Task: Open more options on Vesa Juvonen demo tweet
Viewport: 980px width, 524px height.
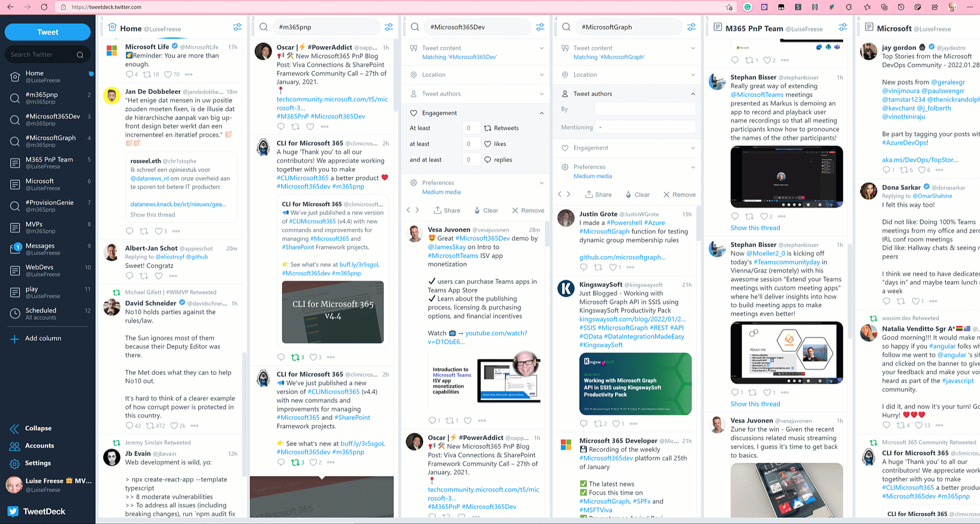Action: [x=482, y=421]
